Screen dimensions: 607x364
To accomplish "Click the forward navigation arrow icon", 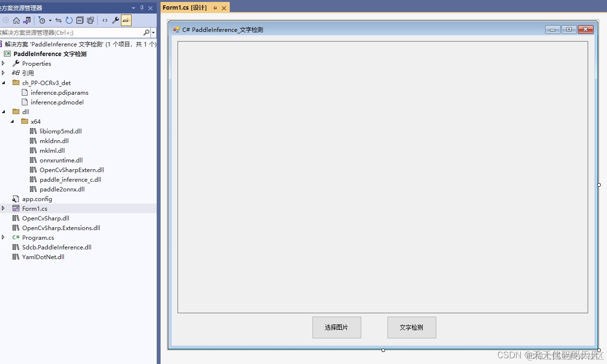I will coord(6,20).
